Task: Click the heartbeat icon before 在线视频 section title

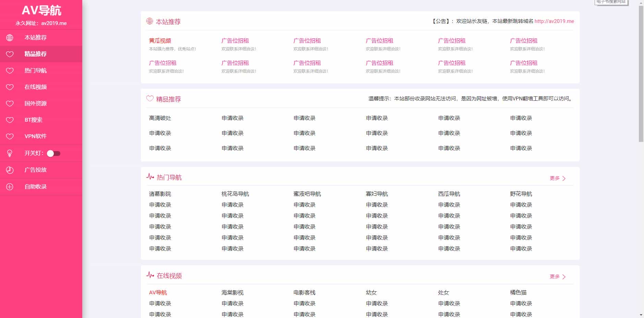Action: pos(150,275)
